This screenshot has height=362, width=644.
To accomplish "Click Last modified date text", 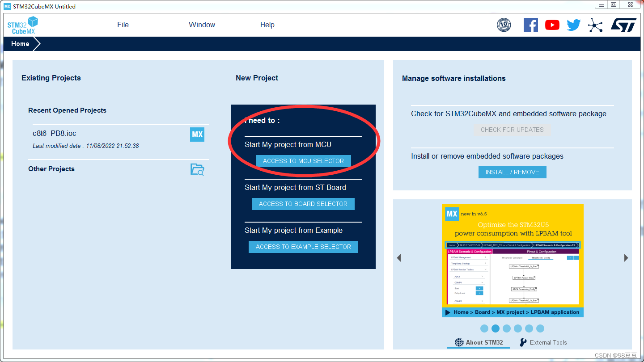I will pos(86,146).
